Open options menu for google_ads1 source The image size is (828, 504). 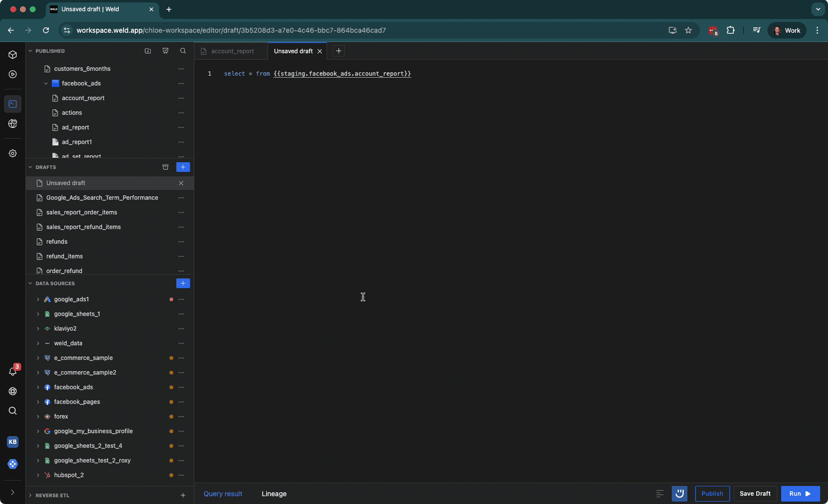click(x=181, y=299)
